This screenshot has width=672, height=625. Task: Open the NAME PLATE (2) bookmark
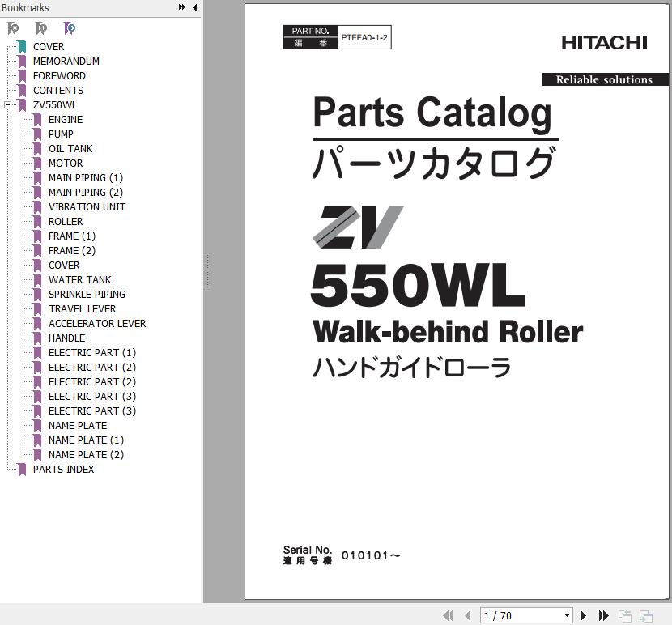[86, 455]
